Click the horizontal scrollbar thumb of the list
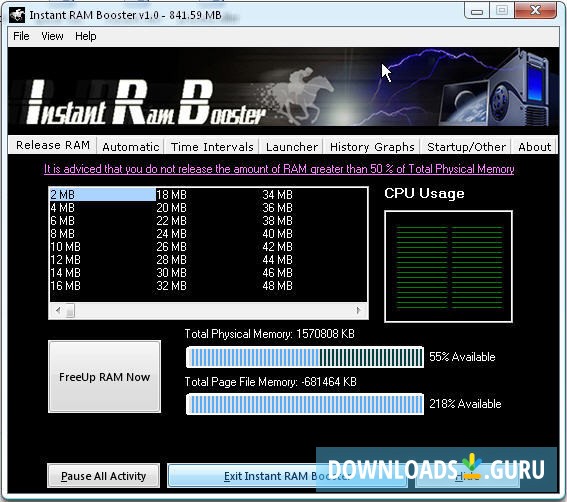 [x=70, y=310]
